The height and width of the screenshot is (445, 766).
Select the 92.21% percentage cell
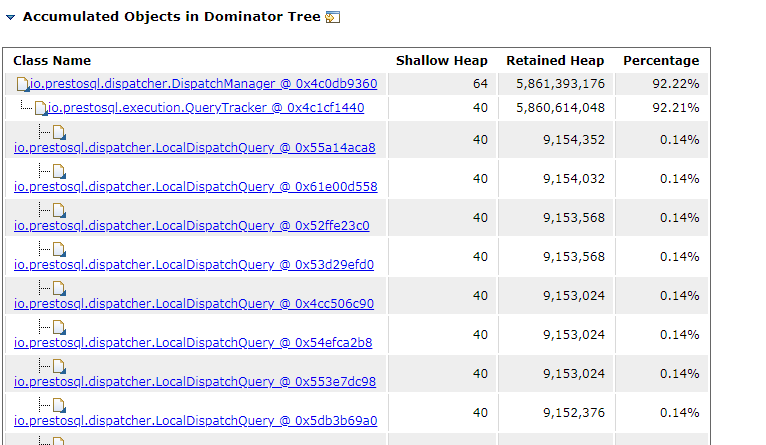[x=676, y=107]
